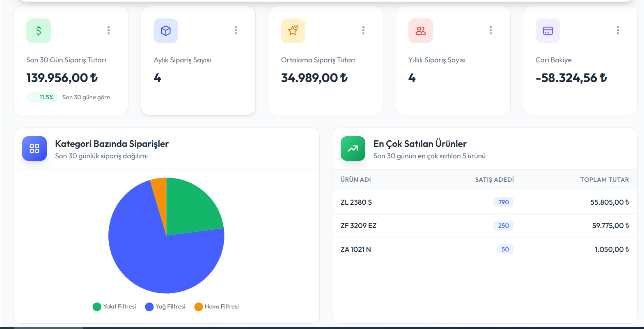Select the ZF 3209 EZ product row
644x329 pixels.
pos(485,226)
